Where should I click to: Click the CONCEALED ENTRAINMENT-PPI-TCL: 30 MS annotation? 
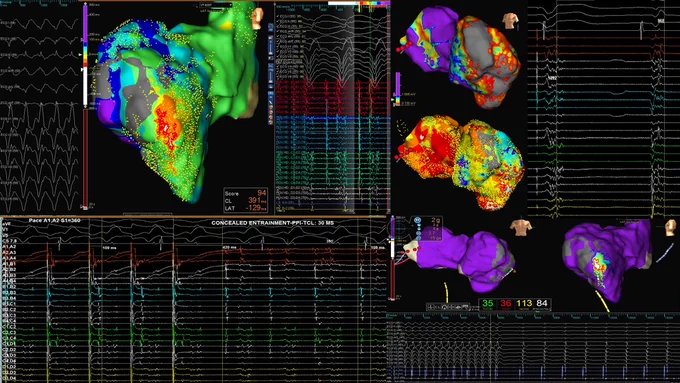[273, 223]
